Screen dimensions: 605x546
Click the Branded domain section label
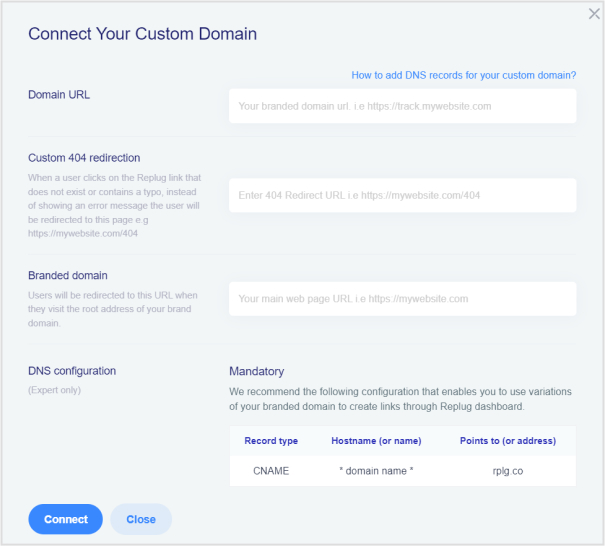(x=68, y=276)
